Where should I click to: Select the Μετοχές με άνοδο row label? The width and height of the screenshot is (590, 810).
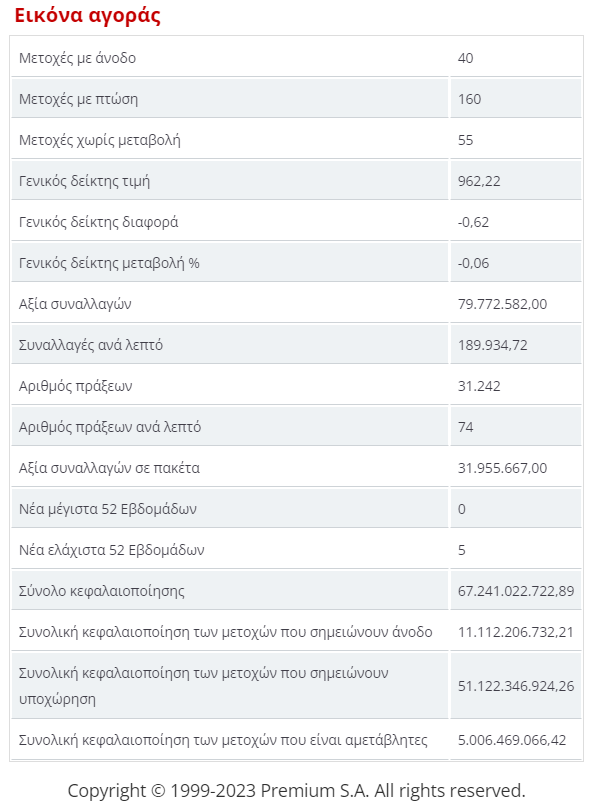pos(77,58)
